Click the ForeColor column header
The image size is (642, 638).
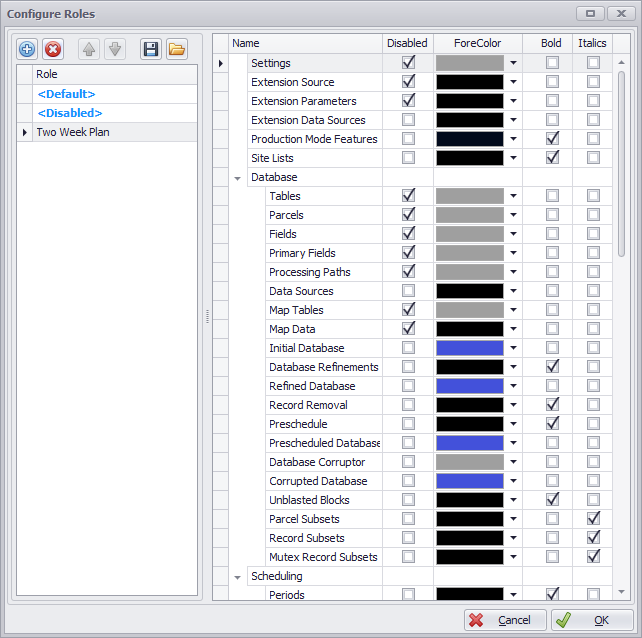(x=477, y=43)
